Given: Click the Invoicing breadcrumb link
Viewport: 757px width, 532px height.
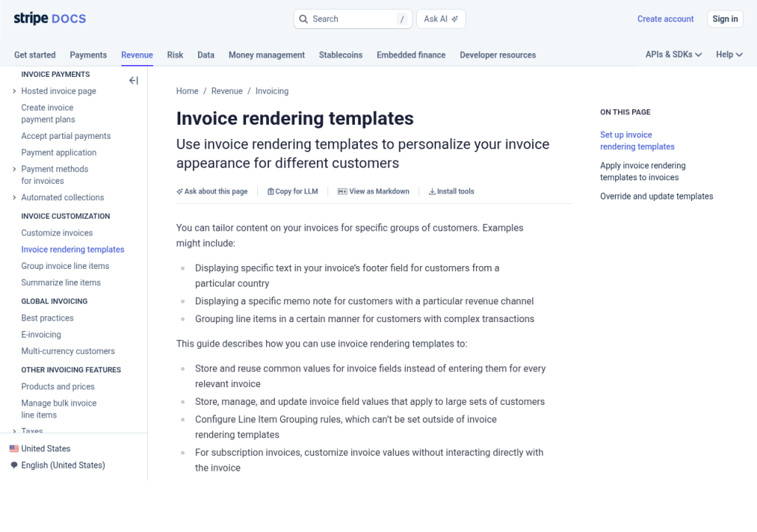Looking at the screenshot, I should [x=272, y=91].
